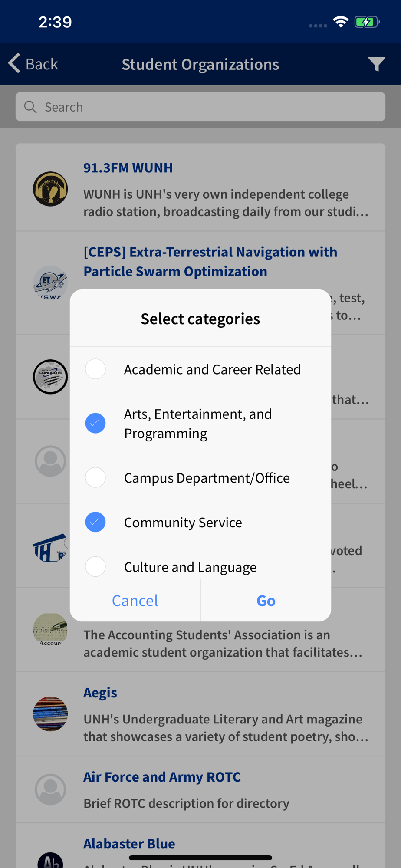Open the WUNH headphones logo
The width and height of the screenshot is (401, 868).
coord(50,189)
